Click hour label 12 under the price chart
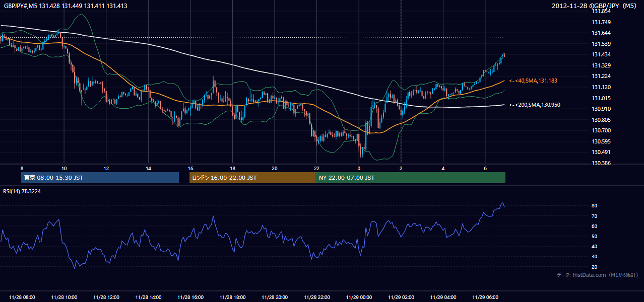Screen dimensions: 644x302 pyautogui.click(x=106, y=168)
